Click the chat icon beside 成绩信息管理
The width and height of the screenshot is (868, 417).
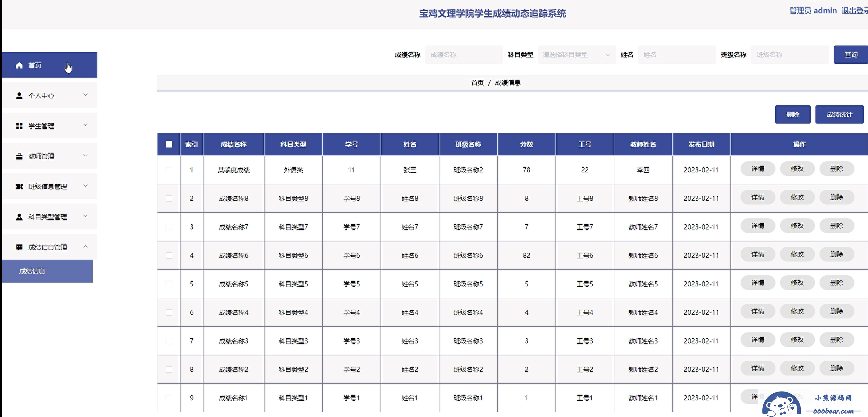(19, 247)
